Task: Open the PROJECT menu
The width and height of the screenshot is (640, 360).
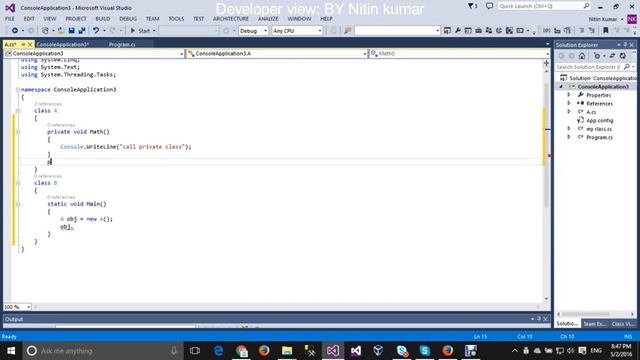Action: (76, 19)
